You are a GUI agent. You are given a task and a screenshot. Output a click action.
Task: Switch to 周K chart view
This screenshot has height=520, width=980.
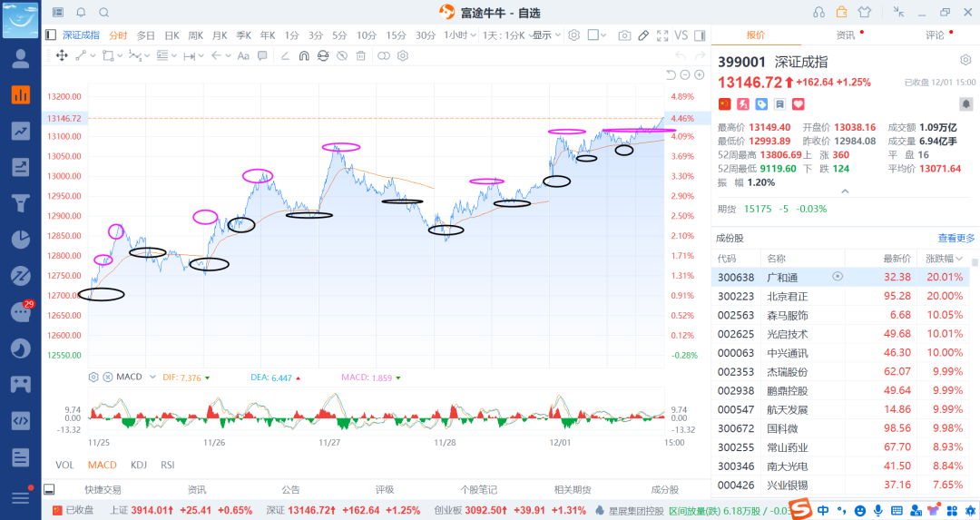(x=196, y=35)
